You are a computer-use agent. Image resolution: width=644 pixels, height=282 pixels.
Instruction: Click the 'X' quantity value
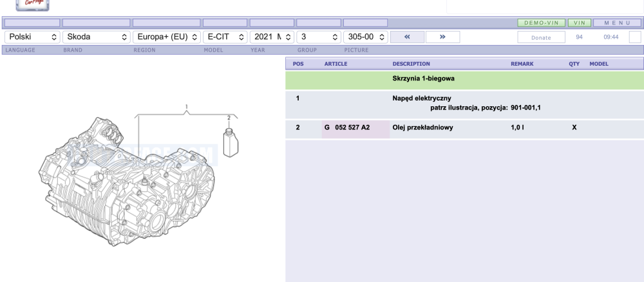pos(574,127)
